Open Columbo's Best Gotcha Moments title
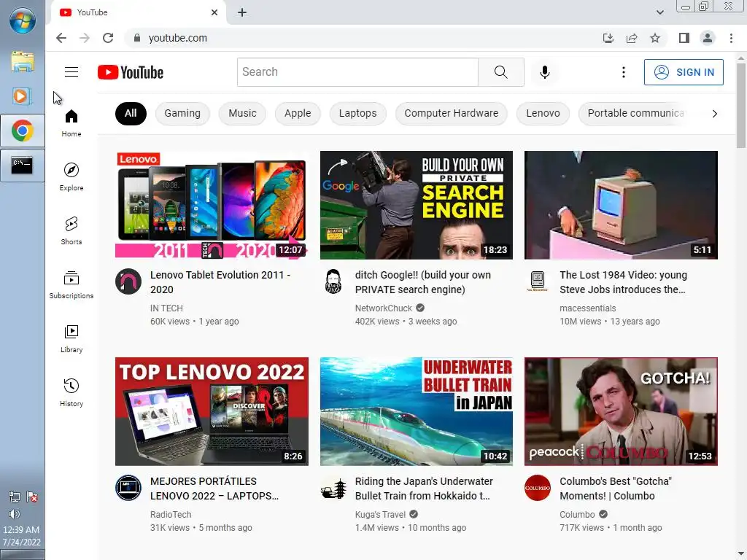The image size is (747, 560). 616,489
